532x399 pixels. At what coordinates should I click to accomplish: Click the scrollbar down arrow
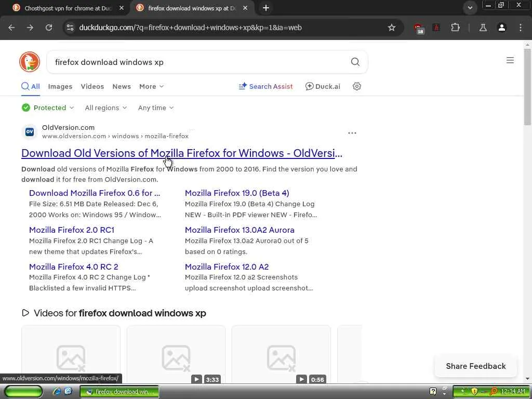pos(527,379)
